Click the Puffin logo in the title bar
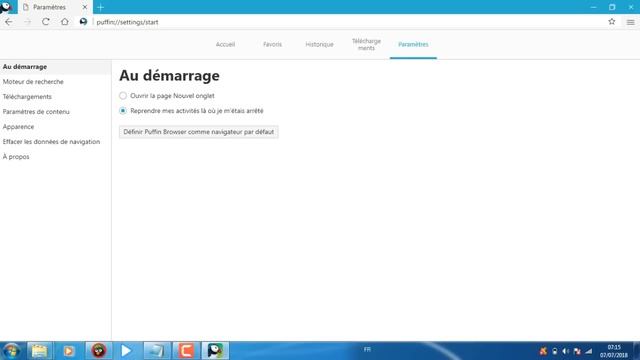Image resolution: width=640 pixels, height=360 pixels. (7, 7)
